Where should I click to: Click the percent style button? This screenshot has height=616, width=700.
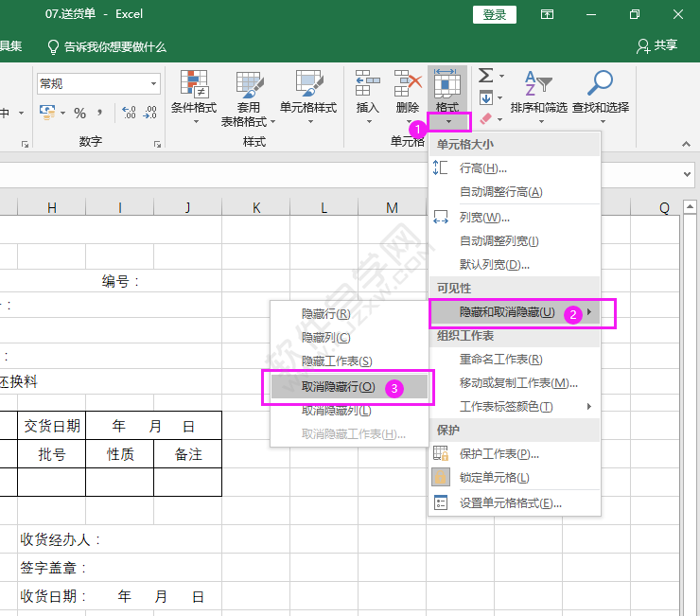tap(79, 114)
